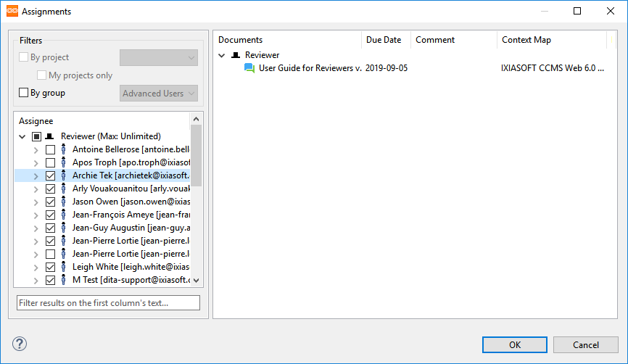Select the Jason Owen assignee name
628x364 pixels.
tap(131, 202)
